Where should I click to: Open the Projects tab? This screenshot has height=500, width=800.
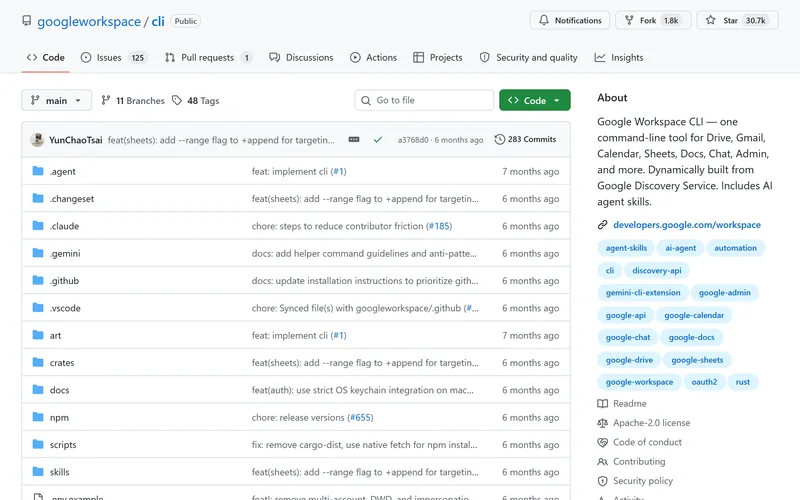point(438,58)
